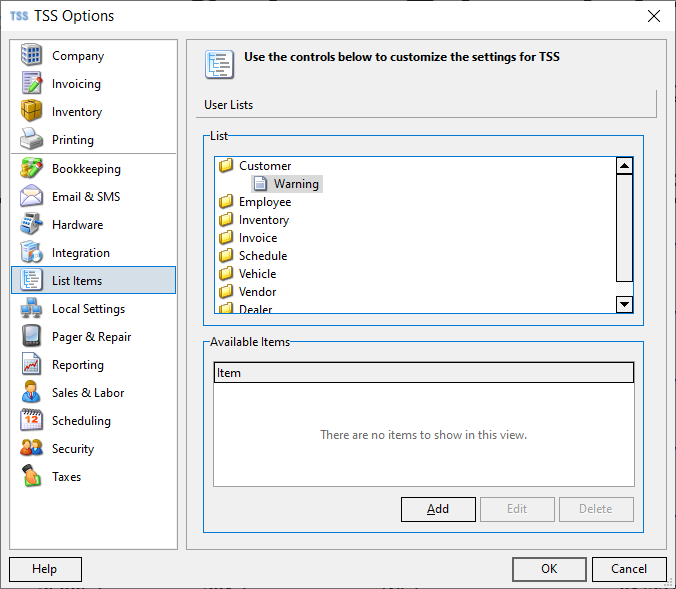
Task: Switch to Printing options
Action: coord(73,140)
